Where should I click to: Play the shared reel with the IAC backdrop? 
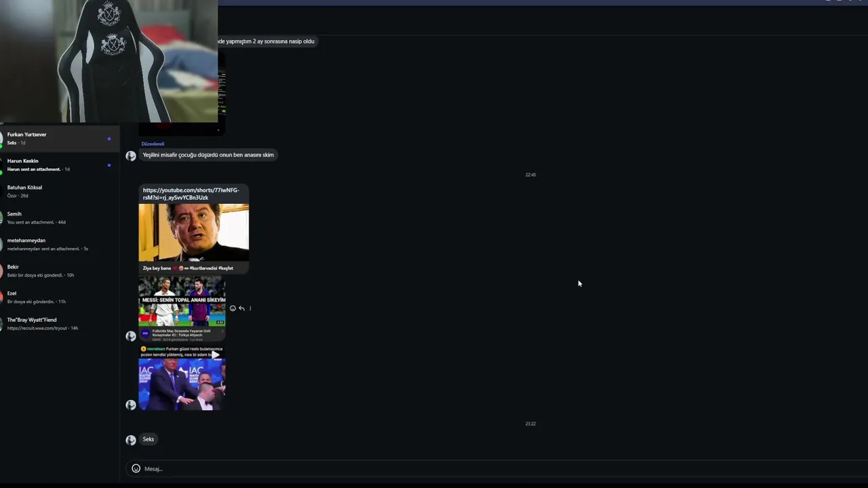(216, 354)
